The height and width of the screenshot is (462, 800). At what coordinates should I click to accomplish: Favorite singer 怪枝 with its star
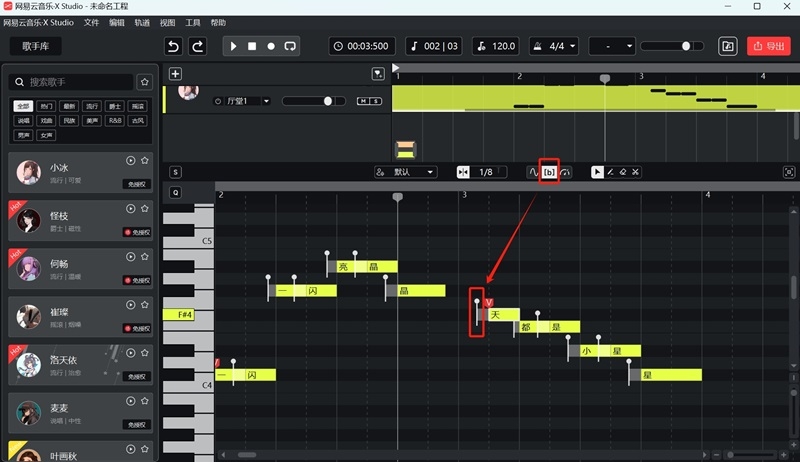[145, 209]
